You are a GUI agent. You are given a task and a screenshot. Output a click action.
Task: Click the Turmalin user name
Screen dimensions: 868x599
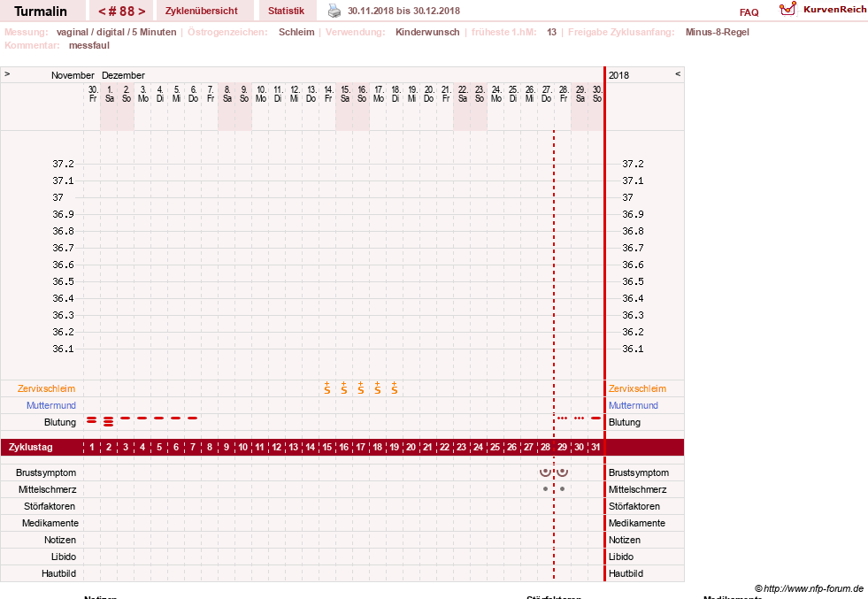[x=41, y=12]
